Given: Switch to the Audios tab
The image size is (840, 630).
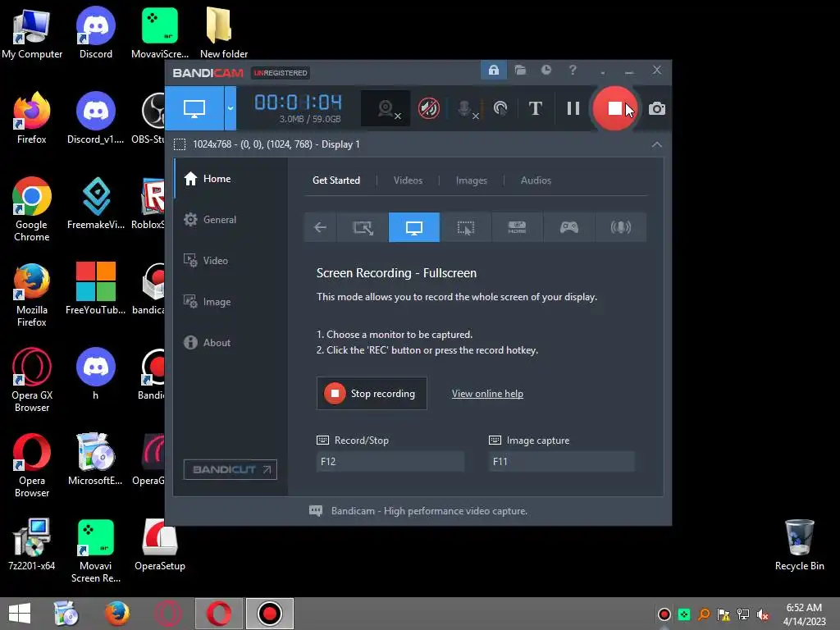Looking at the screenshot, I should click(x=536, y=180).
